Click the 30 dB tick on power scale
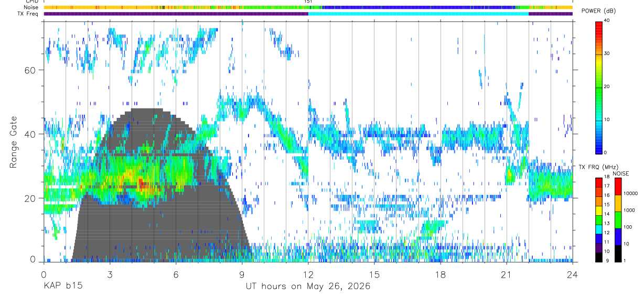644x297 pixels. tap(607, 53)
